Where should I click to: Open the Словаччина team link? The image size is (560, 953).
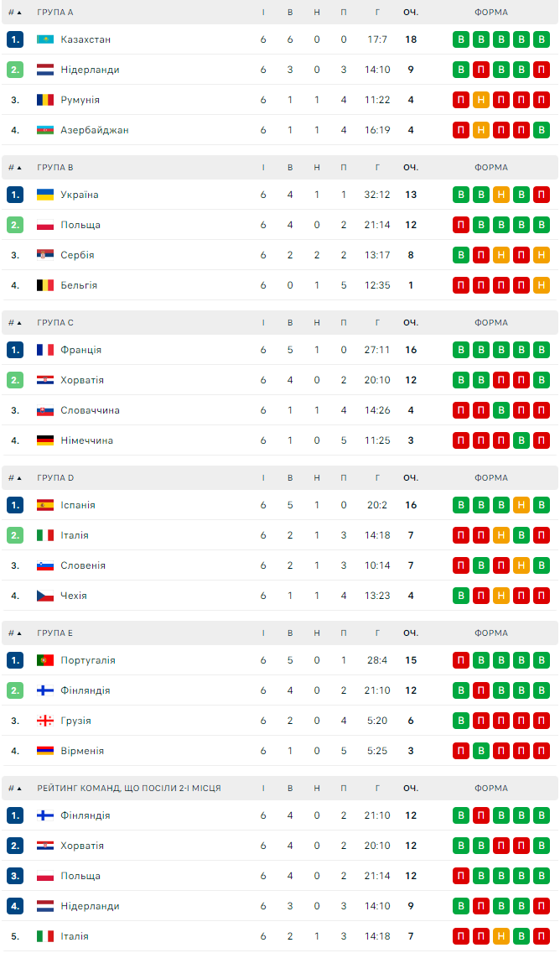[90, 410]
